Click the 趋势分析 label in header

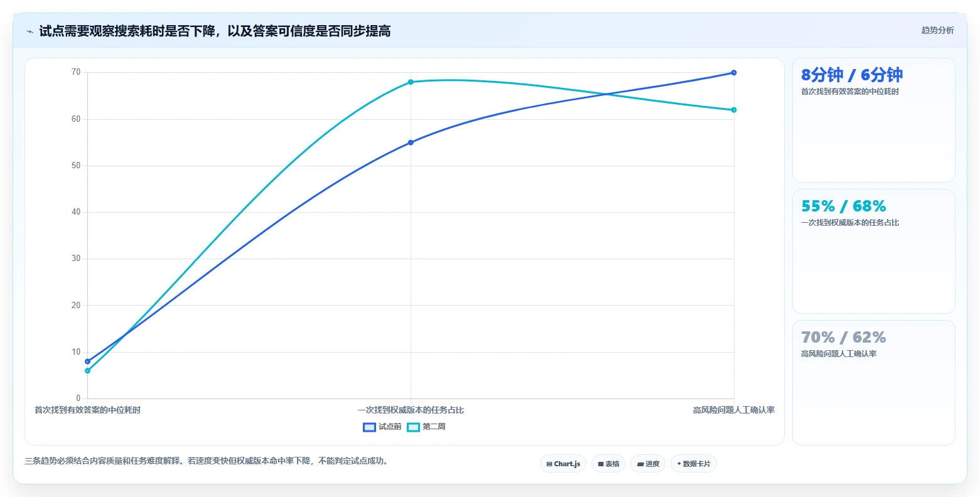[x=937, y=30]
